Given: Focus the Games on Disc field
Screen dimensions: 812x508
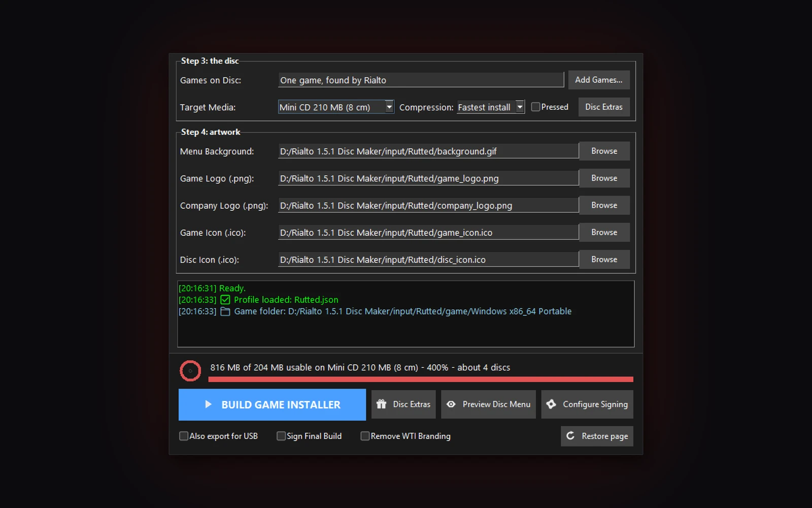Looking at the screenshot, I should 421,80.
